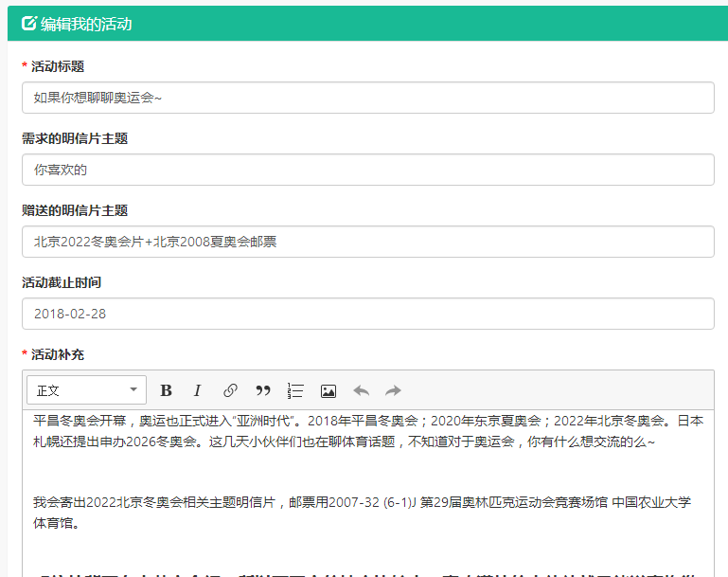The height and width of the screenshot is (577, 728).
Task: Apply italic formatting in the editor
Action: point(197,390)
